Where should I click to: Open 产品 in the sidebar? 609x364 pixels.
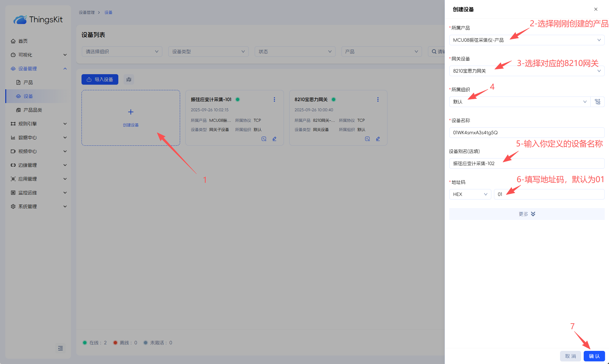pos(28,82)
